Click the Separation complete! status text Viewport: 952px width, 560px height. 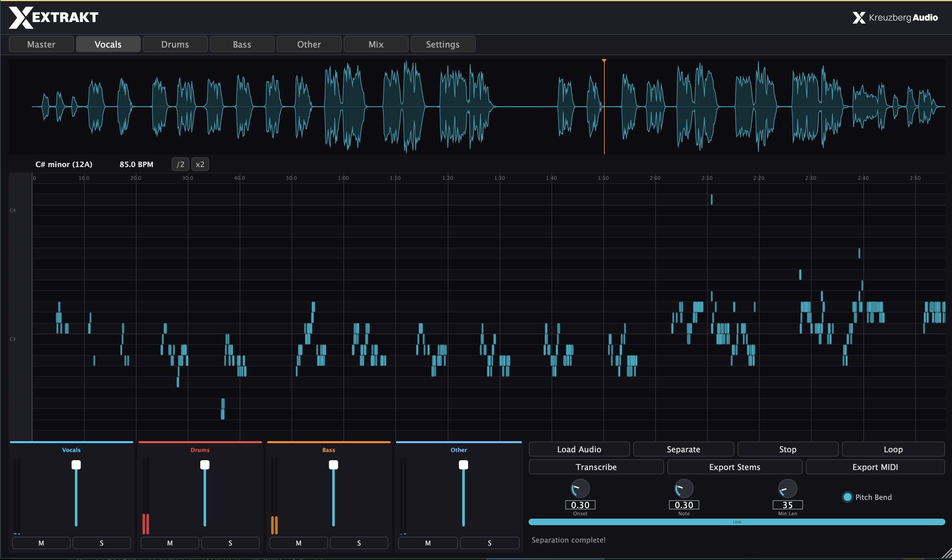[x=569, y=540]
